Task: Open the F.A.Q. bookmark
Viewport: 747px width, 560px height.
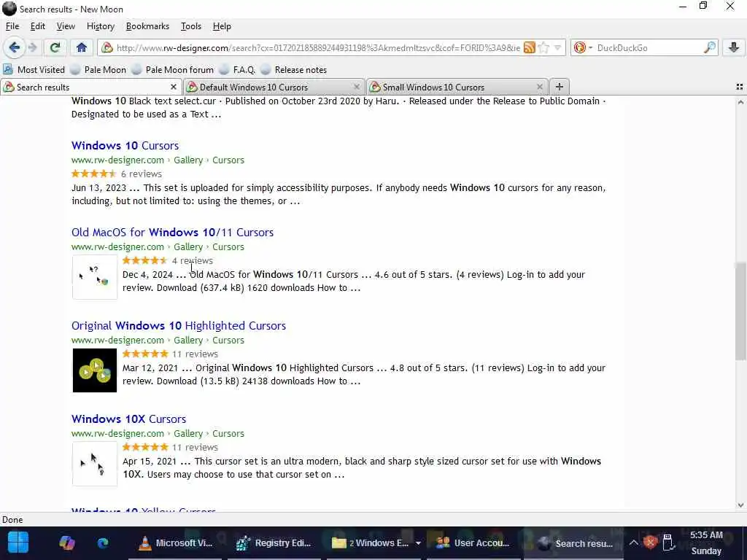Action: 237,69
